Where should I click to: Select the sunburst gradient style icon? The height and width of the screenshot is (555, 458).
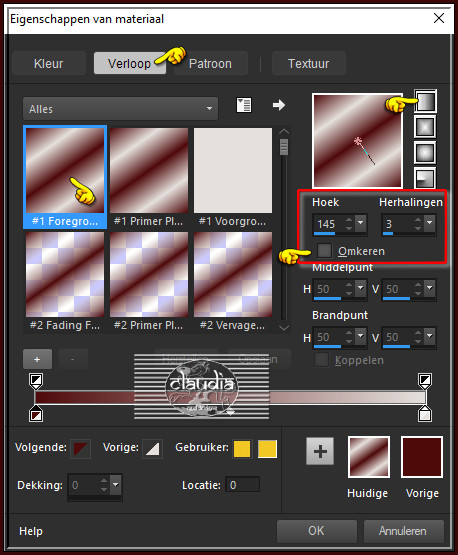pyautogui.click(x=425, y=153)
